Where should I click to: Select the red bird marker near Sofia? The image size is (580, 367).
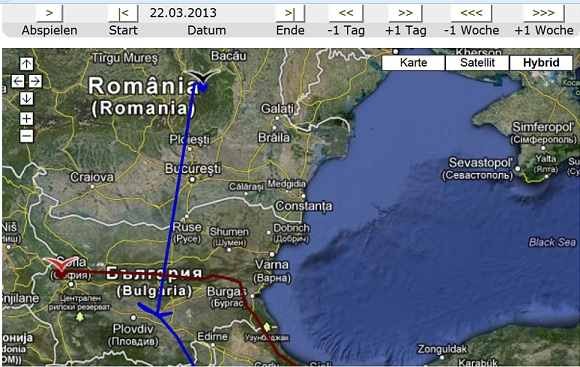pyautogui.click(x=61, y=266)
